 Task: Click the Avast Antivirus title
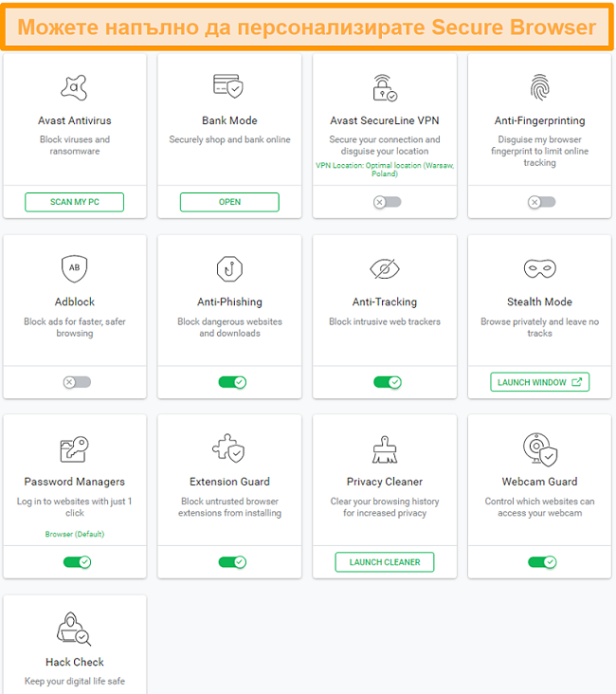tap(74, 120)
